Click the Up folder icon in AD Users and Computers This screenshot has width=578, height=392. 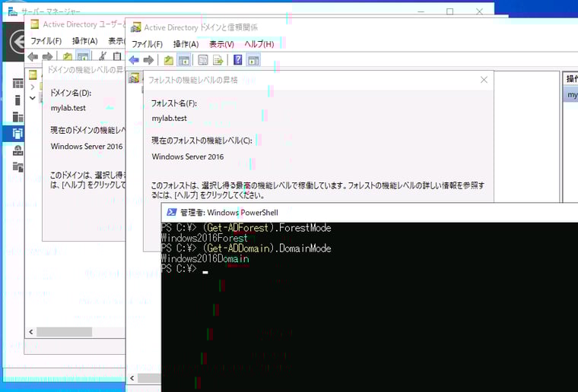click(68, 57)
